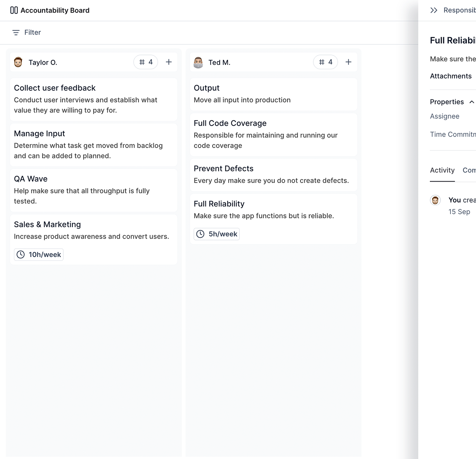Open the Full Code Coverage card
Screen dimensions: 476x459
pyautogui.click(x=274, y=135)
